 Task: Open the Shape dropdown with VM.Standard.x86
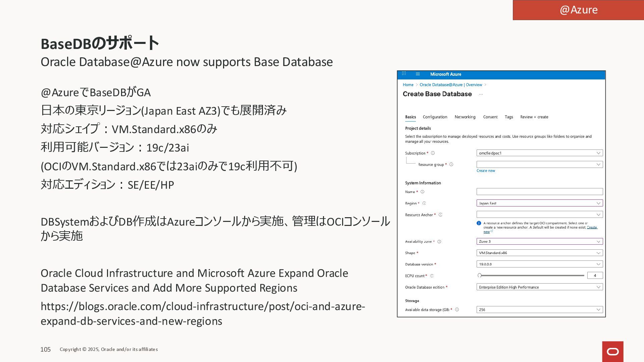(539, 253)
